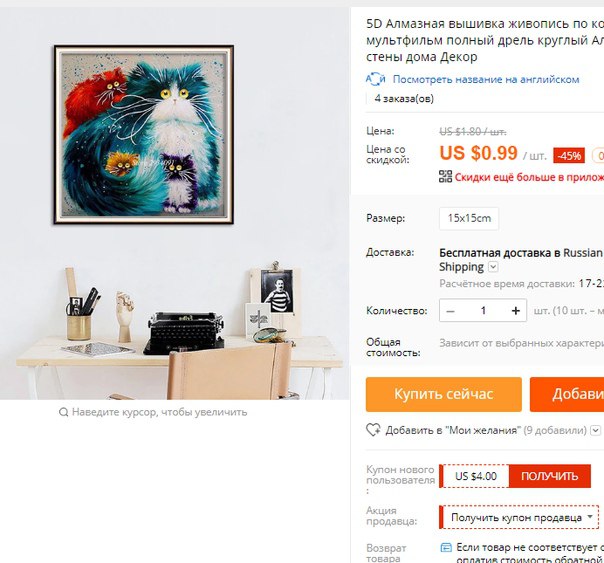Click the heart icon for Мои желания

coord(373,430)
